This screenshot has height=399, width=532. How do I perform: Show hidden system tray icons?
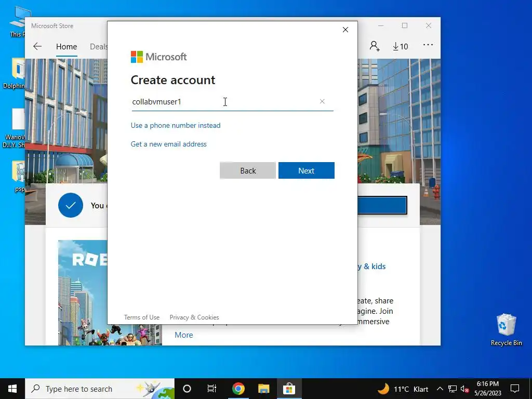coord(440,389)
